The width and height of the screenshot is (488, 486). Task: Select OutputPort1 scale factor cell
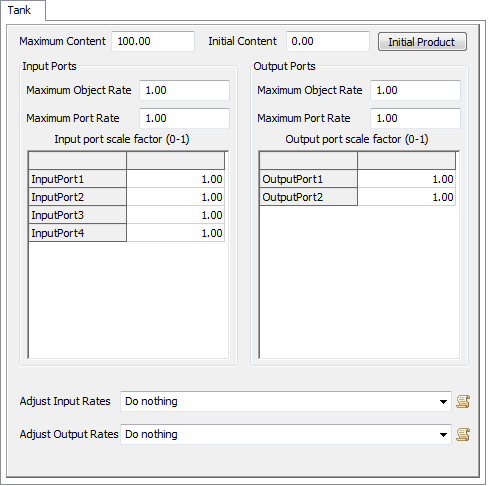(406, 179)
